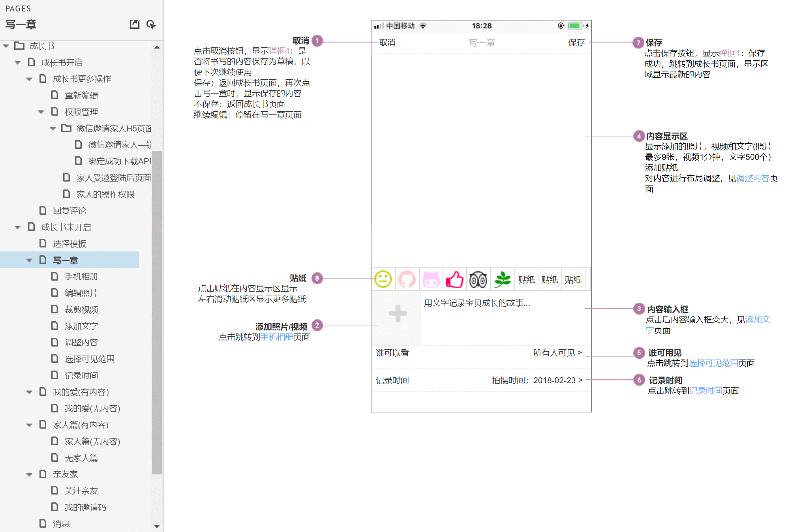Screen dimensions: 792x532
Task: Collapse the 成长书更多操作 node
Action: point(29,79)
